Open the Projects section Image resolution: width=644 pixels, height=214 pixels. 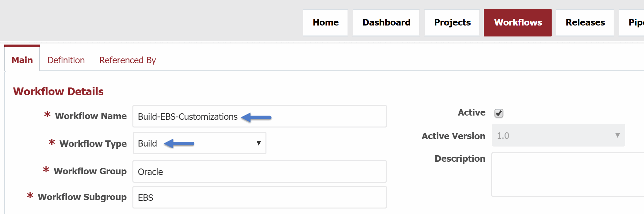click(452, 23)
